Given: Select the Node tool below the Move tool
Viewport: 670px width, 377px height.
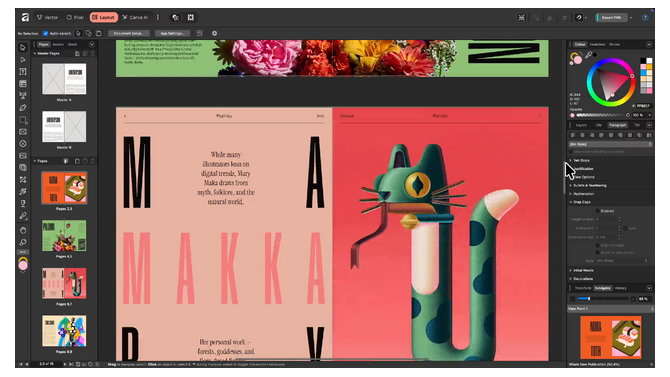Looking at the screenshot, I should click(23, 60).
